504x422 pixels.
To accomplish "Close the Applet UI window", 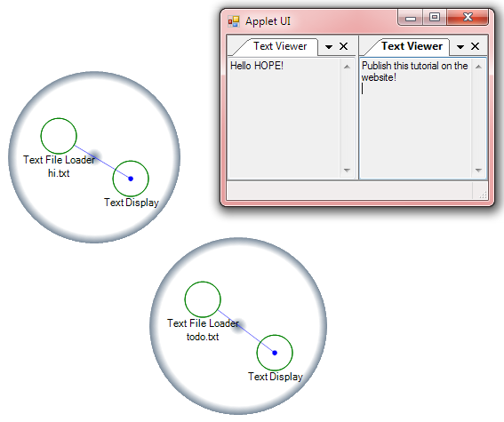I will pyautogui.click(x=468, y=18).
